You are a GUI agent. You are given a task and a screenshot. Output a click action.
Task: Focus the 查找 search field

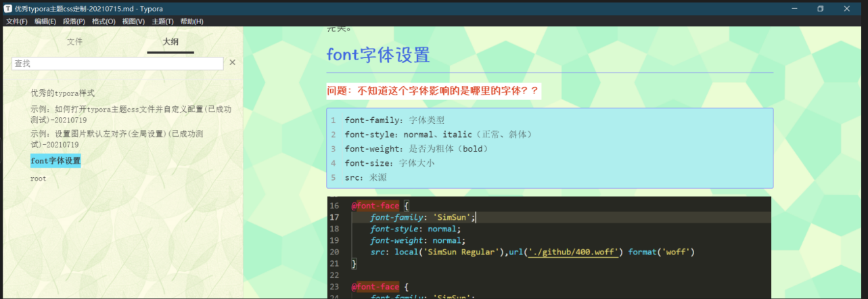pyautogui.click(x=118, y=63)
